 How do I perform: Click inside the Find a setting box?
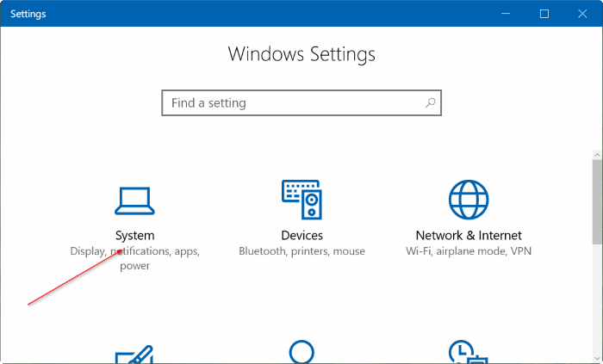(x=301, y=103)
